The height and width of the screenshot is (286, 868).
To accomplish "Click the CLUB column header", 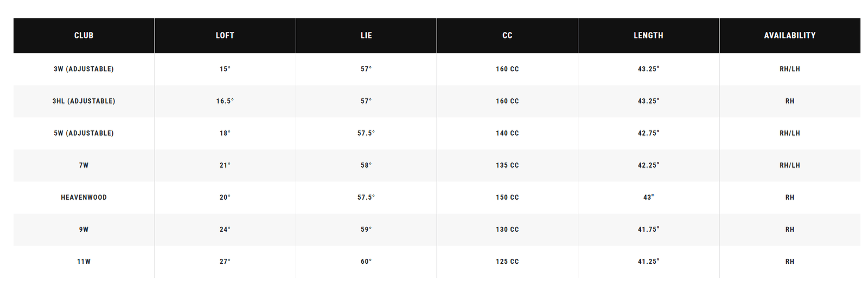I will pos(84,35).
